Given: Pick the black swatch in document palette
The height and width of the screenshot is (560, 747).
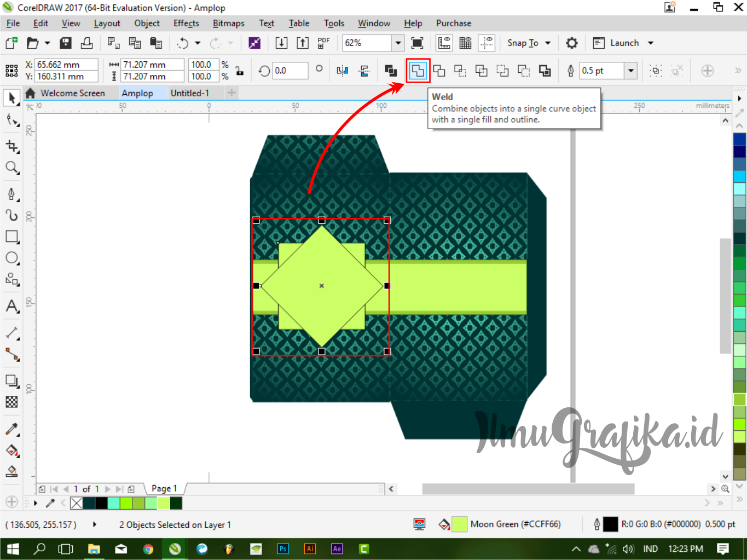Looking at the screenshot, I should [x=101, y=503].
